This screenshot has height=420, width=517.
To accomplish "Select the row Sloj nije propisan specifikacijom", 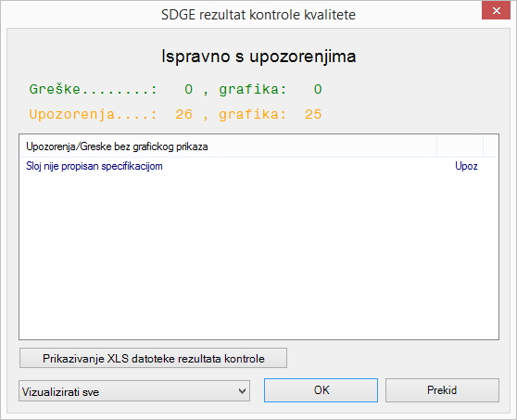I will (x=258, y=166).
